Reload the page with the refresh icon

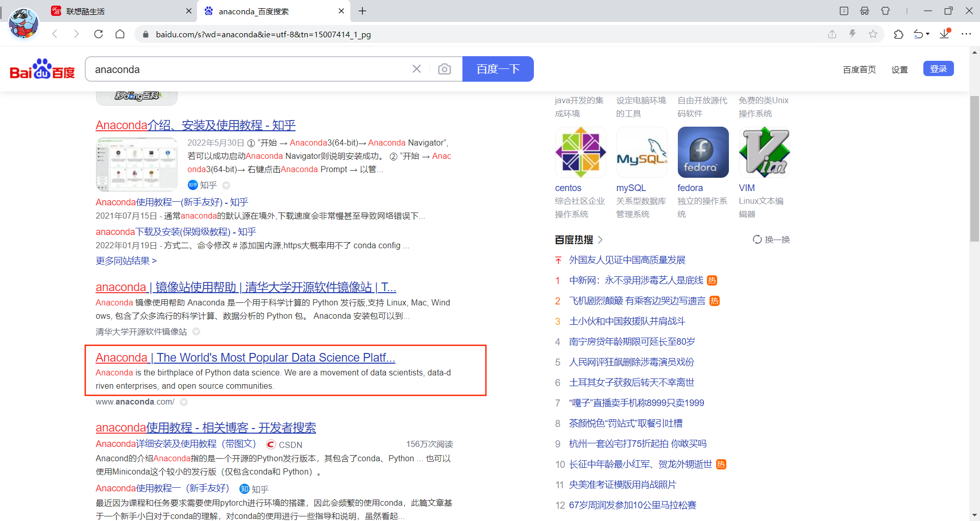point(99,34)
